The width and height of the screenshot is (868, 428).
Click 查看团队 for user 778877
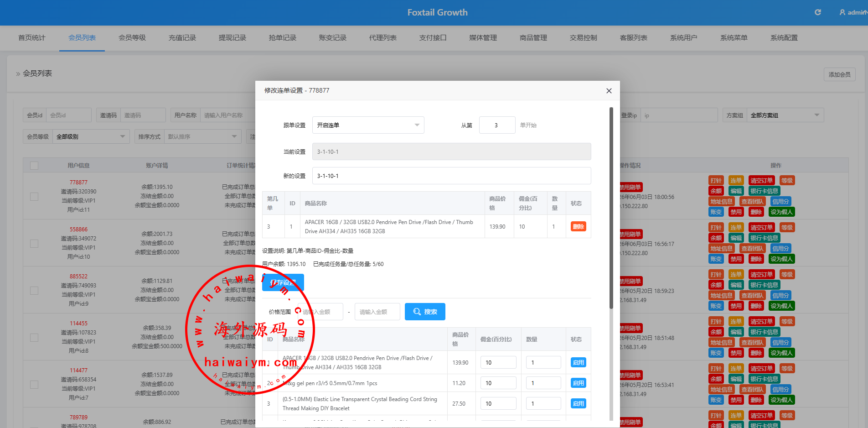(x=752, y=202)
